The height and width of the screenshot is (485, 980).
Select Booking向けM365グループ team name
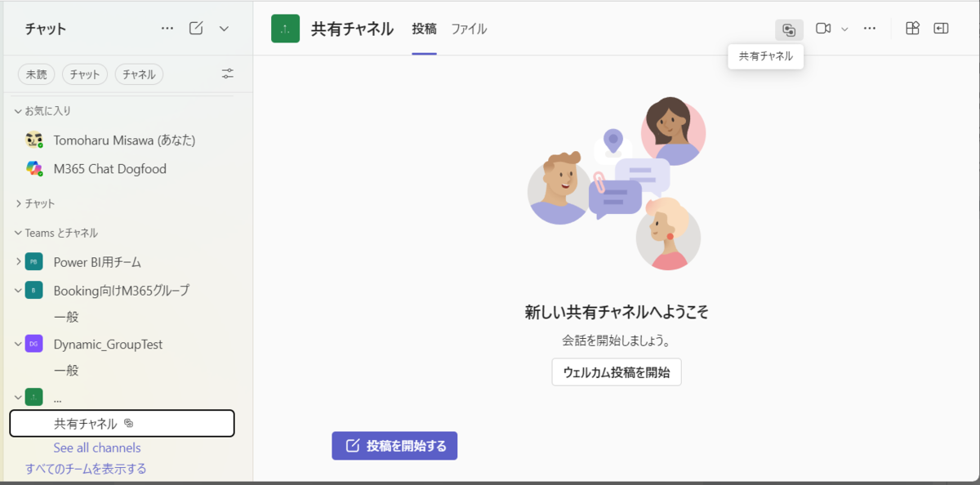[122, 290]
